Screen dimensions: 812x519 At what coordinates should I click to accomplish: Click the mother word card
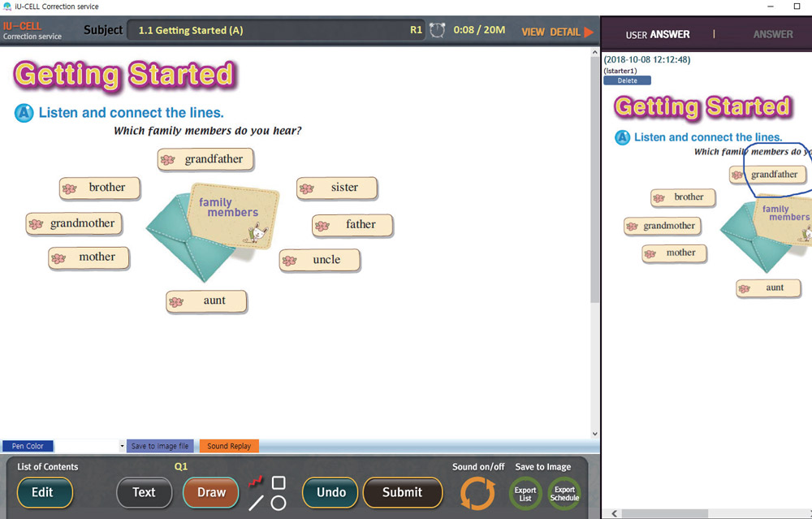[x=89, y=257]
